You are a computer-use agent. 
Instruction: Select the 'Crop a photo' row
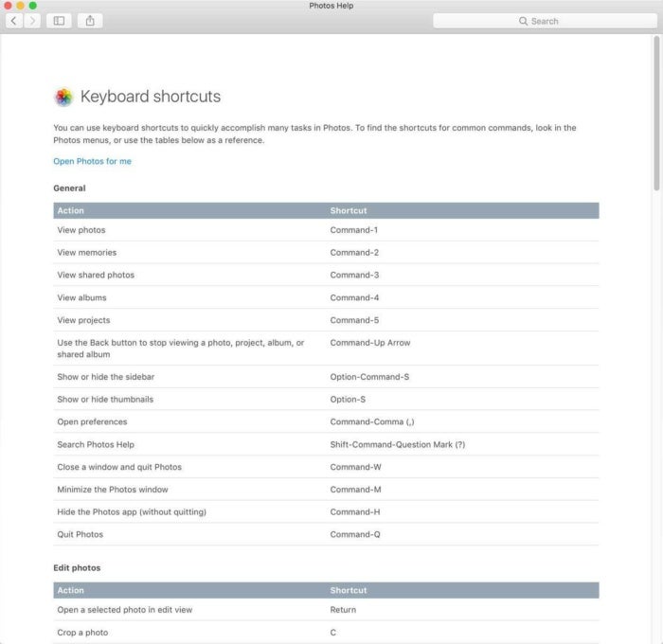pyautogui.click(x=326, y=633)
